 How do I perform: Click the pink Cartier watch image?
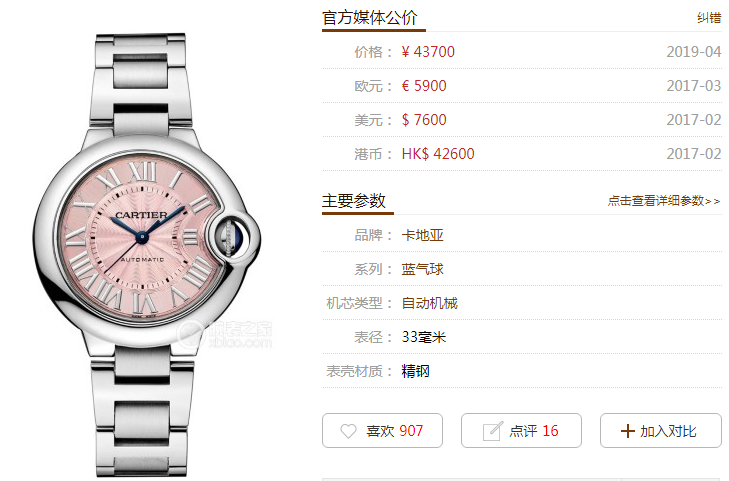pos(146,255)
